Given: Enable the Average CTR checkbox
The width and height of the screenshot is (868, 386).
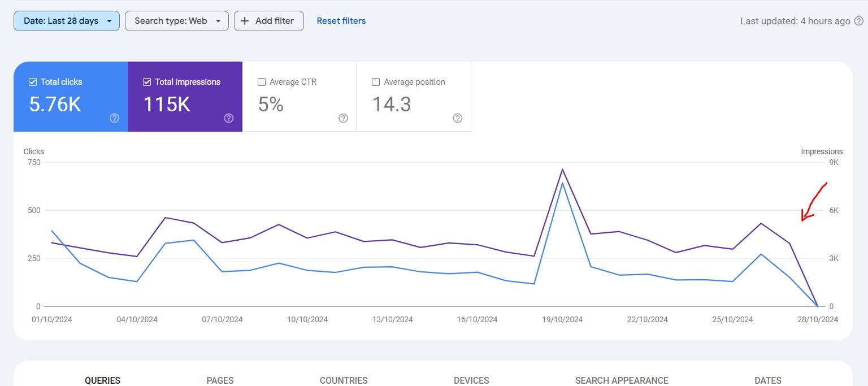Looking at the screenshot, I should click(262, 82).
